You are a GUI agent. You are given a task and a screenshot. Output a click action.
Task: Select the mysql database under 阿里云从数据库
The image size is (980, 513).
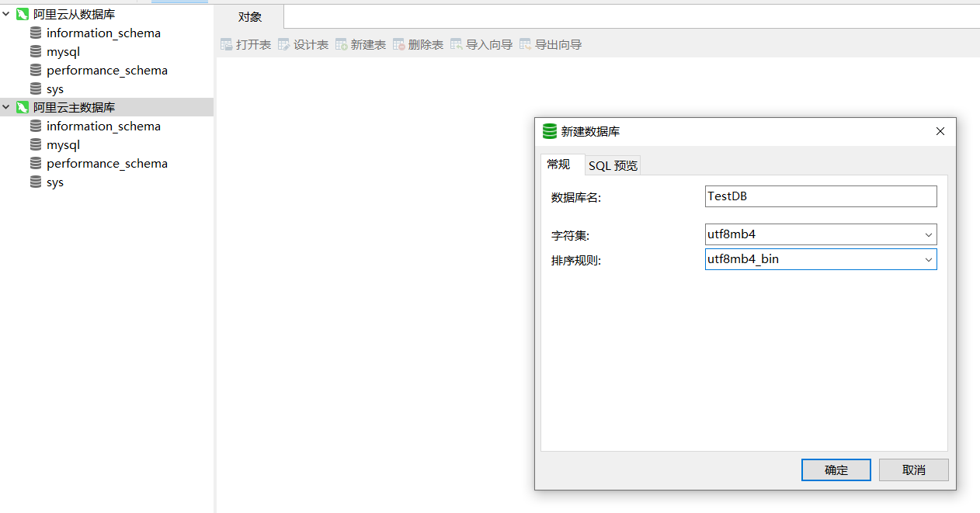tap(62, 51)
